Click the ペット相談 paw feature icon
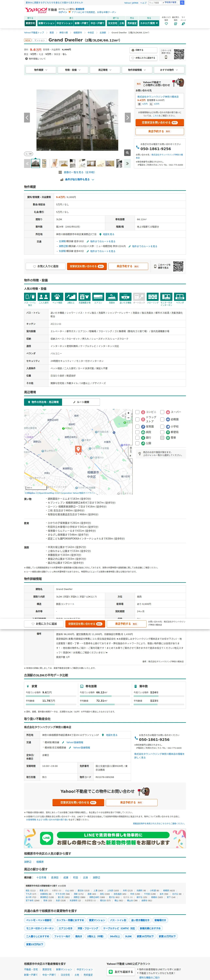210x980 pixels. 57,297
